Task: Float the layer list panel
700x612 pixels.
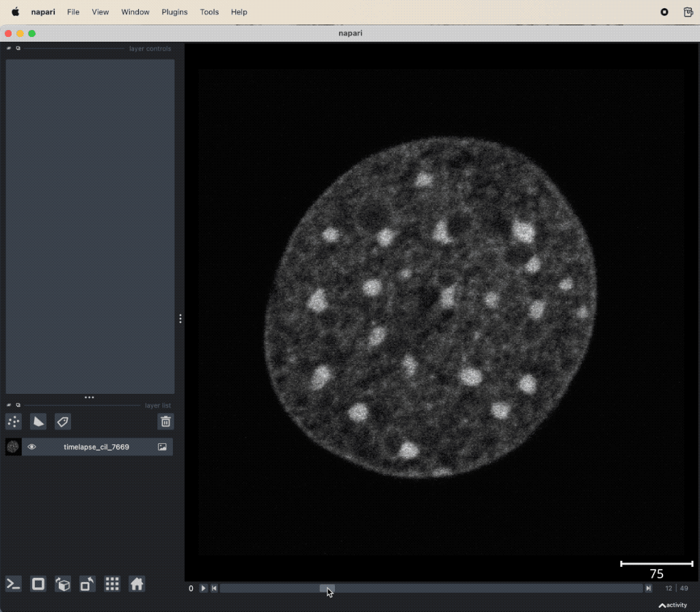Action: click(x=18, y=405)
